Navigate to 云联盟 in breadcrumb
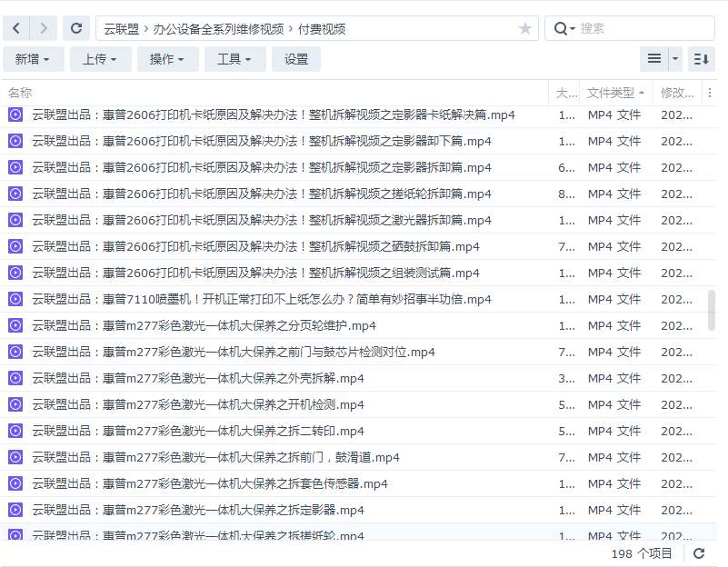 [x=122, y=29]
